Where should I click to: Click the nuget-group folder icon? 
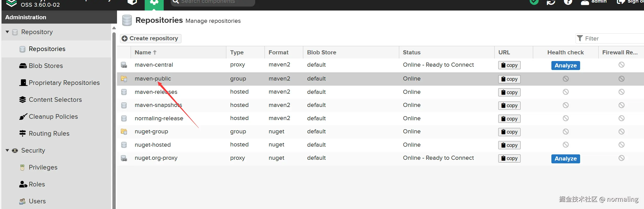click(124, 132)
